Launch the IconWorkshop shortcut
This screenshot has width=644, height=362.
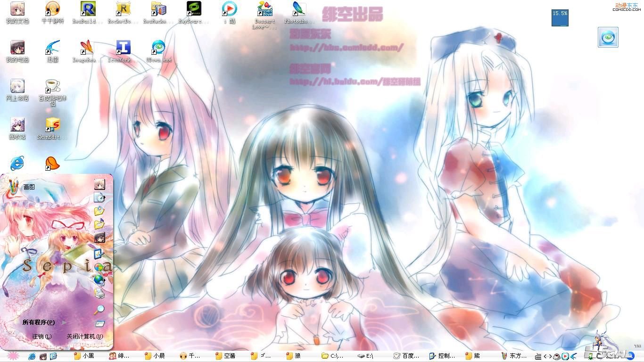click(x=123, y=51)
